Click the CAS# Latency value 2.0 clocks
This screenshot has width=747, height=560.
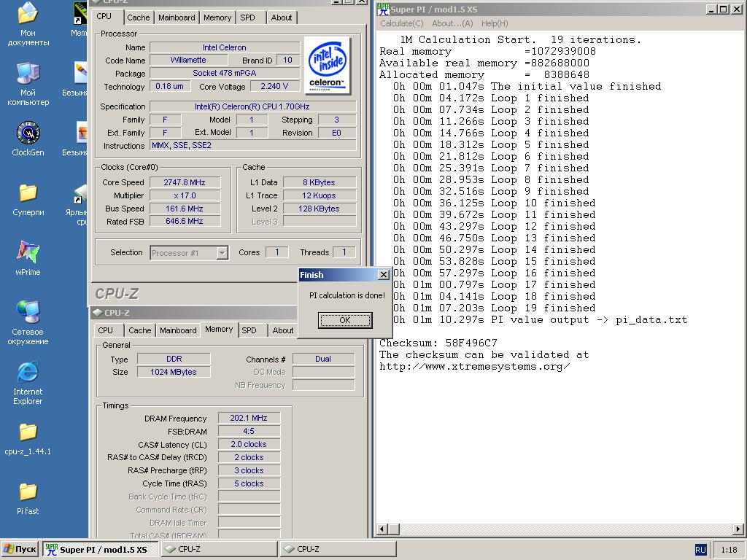coord(249,444)
